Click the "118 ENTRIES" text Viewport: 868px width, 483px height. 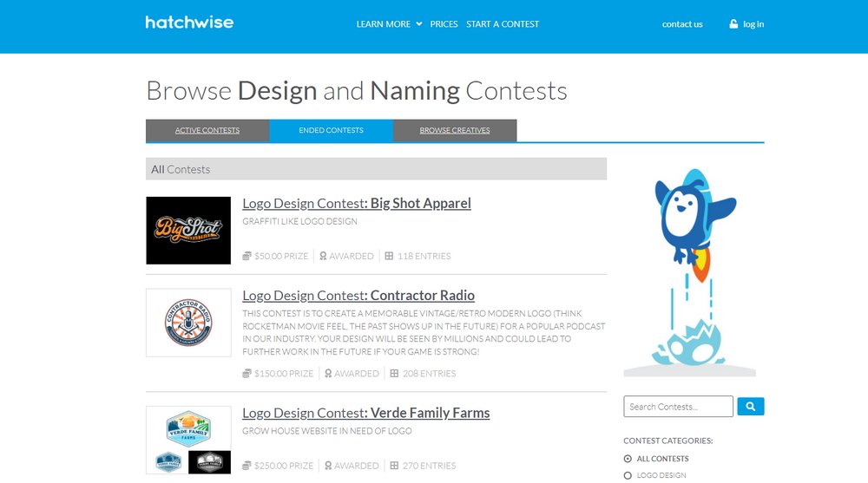click(x=424, y=256)
